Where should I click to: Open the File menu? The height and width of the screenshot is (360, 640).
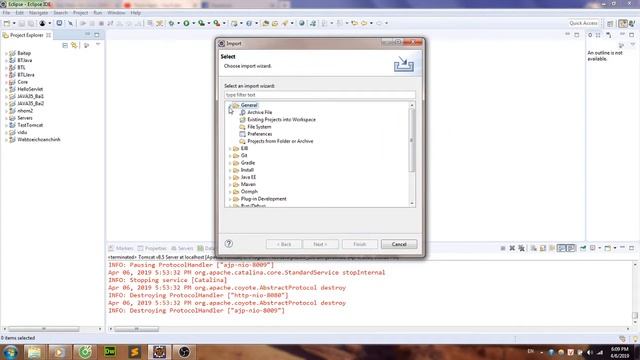click(x=6, y=13)
